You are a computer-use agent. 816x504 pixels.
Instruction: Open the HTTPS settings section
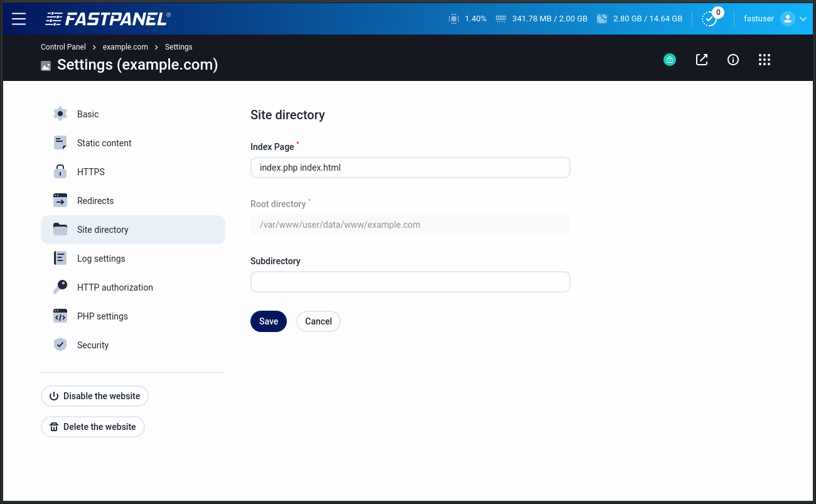(133, 172)
